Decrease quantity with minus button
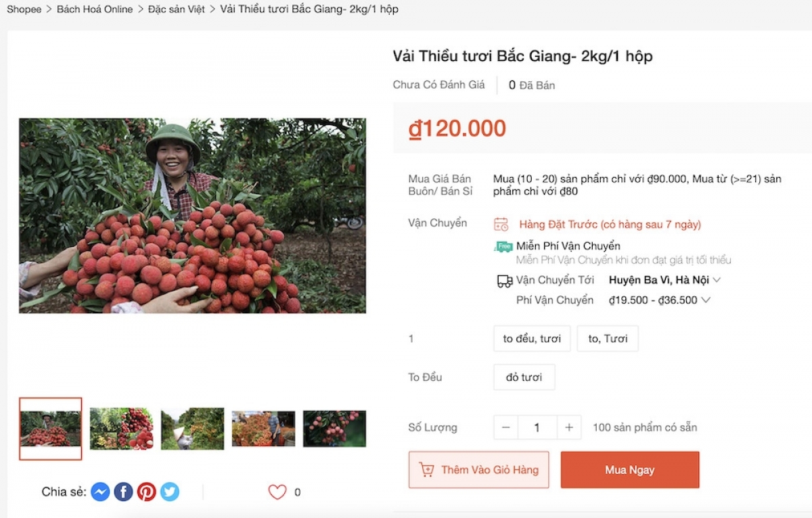Viewport: 812px width, 518px height. click(x=506, y=427)
